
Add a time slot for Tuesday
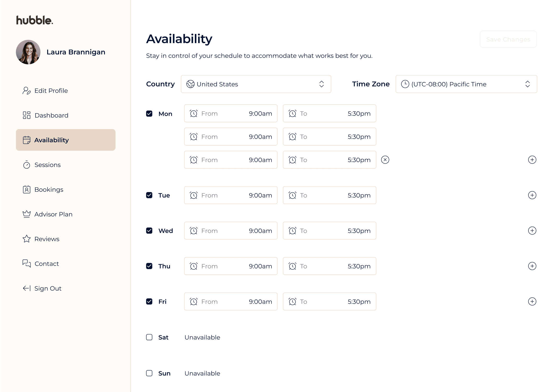click(x=532, y=195)
